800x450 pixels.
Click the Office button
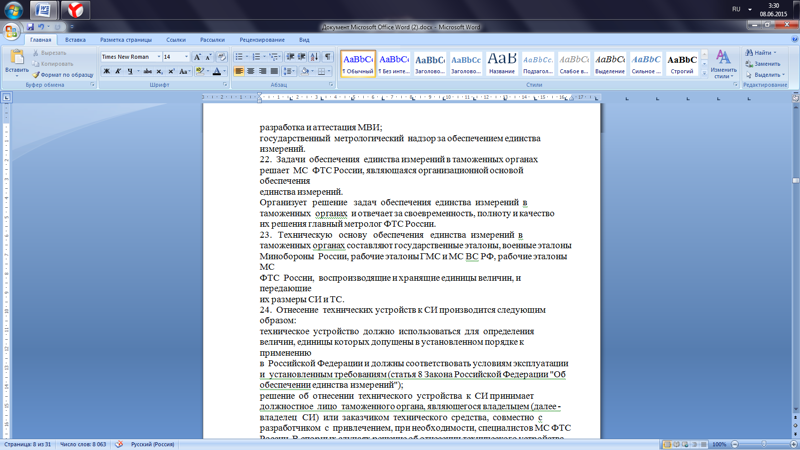click(x=11, y=31)
